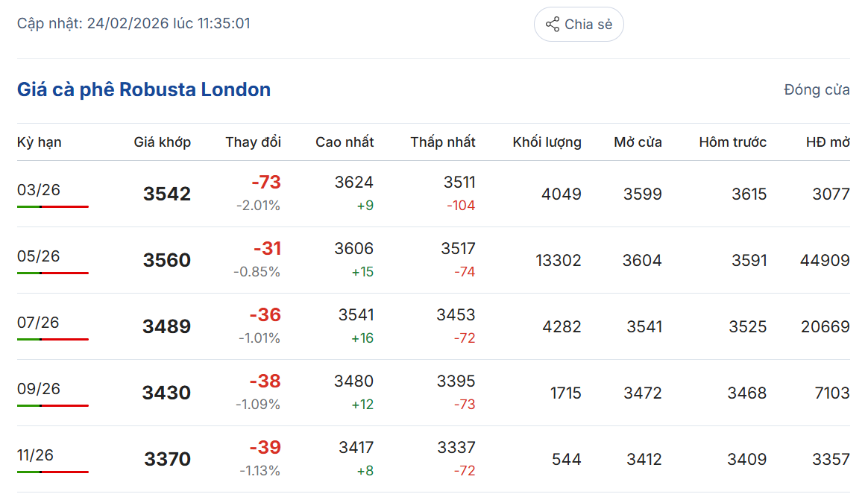868x494 pixels.
Task: Choose the 09/26 contract term
Action: click(39, 389)
